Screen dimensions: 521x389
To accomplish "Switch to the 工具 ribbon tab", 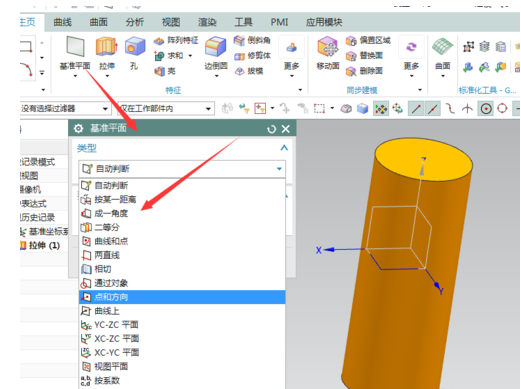I will click(243, 22).
